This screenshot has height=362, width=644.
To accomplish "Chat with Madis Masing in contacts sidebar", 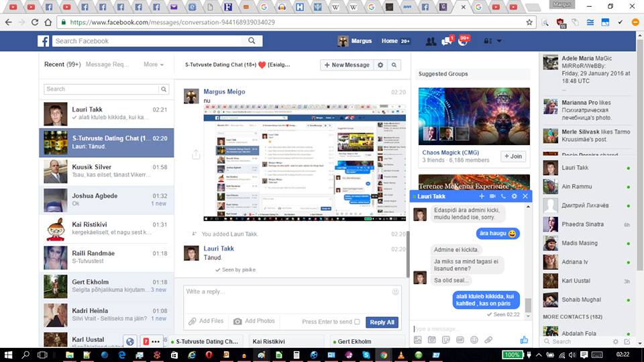I will pos(587,243).
